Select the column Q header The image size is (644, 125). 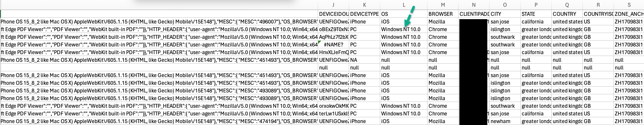click(x=567, y=5)
